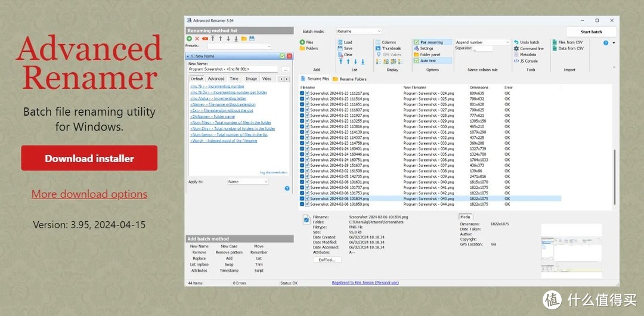Image resolution: width=644 pixels, height=316 pixels.
Task: Move file to top in List group
Action: click(x=340, y=61)
